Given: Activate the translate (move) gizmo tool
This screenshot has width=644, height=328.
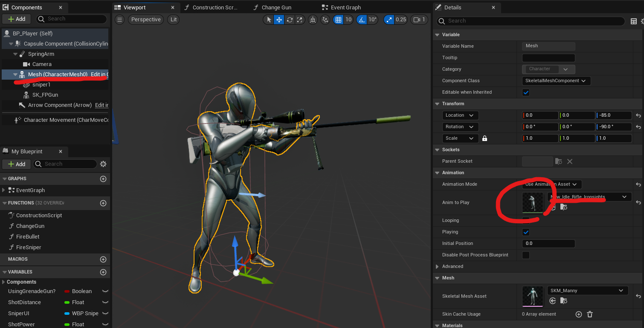Looking at the screenshot, I should point(279,20).
